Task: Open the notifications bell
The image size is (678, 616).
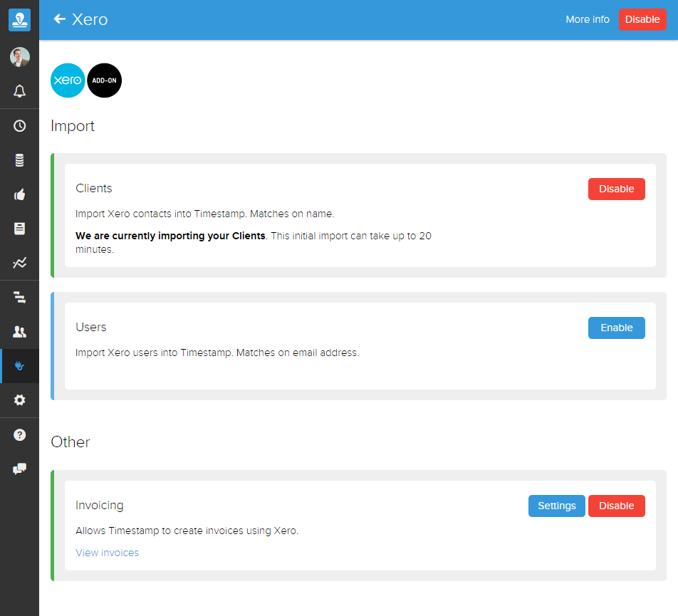Action: tap(19, 91)
